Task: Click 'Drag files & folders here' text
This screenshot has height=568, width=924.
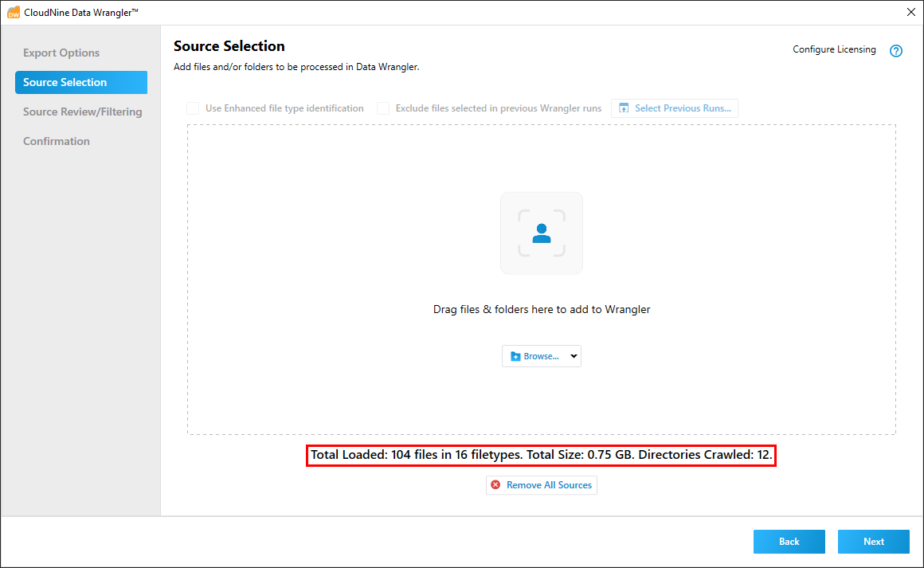Action: tap(542, 309)
